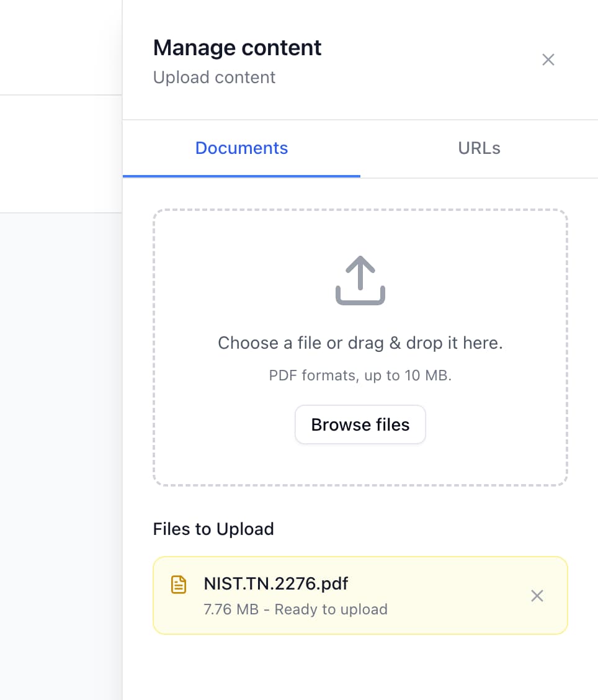Click the upload arrow icon
598x700 pixels.
[x=360, y=281]
